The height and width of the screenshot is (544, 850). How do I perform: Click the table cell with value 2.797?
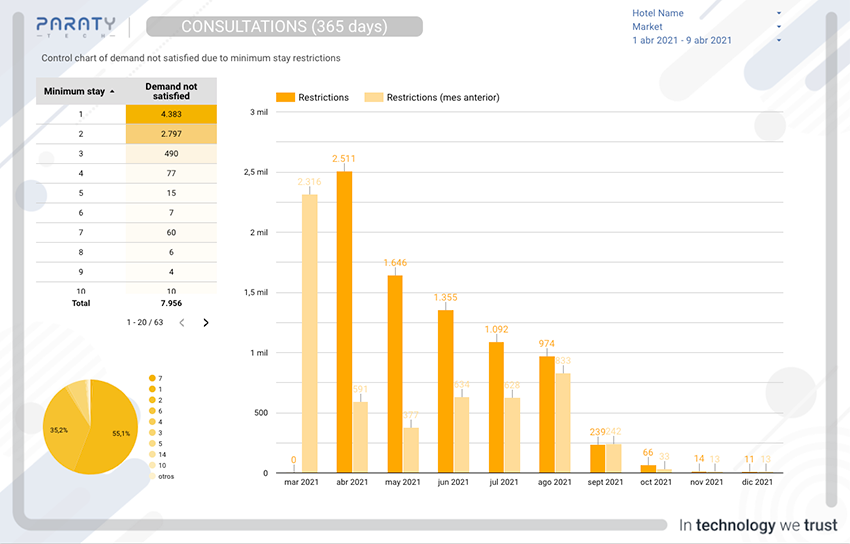click(x=171, y=134)
